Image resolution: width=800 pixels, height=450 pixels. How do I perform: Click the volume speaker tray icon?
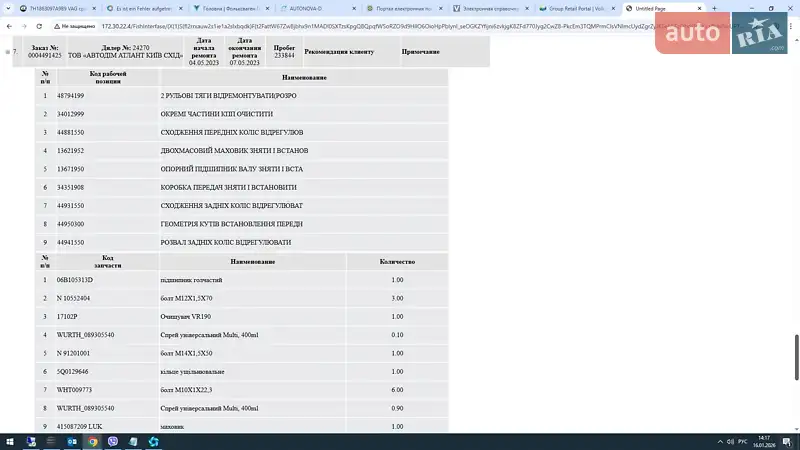730,442
